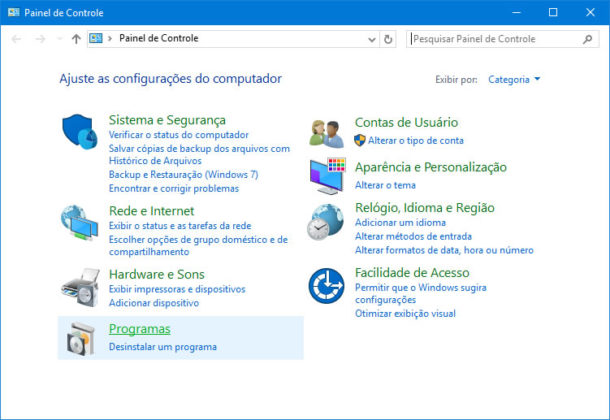
Task: Open the Hardware e Sons category
Action: 156,274
